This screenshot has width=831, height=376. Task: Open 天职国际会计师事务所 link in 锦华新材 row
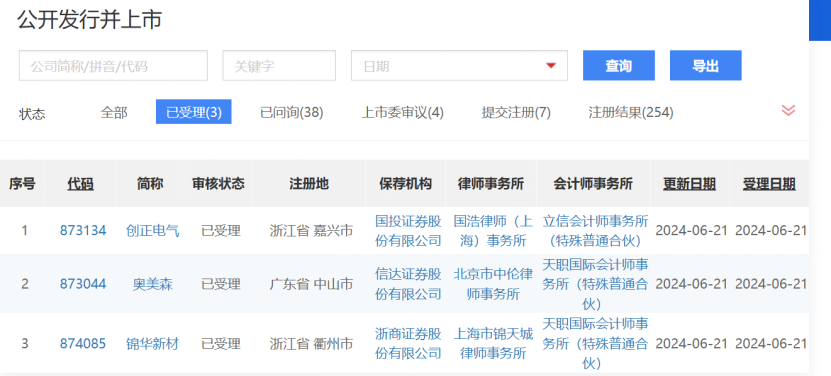[595, 344]
